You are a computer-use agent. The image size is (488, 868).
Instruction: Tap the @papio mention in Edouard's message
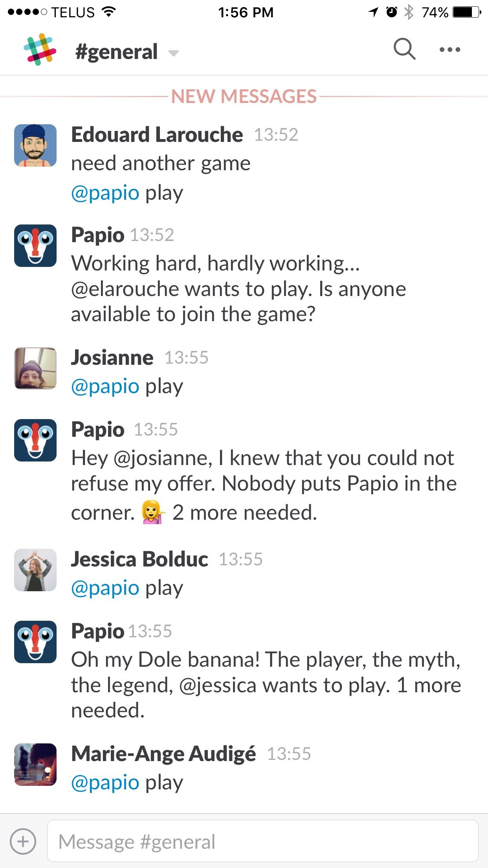pos(105,193)
